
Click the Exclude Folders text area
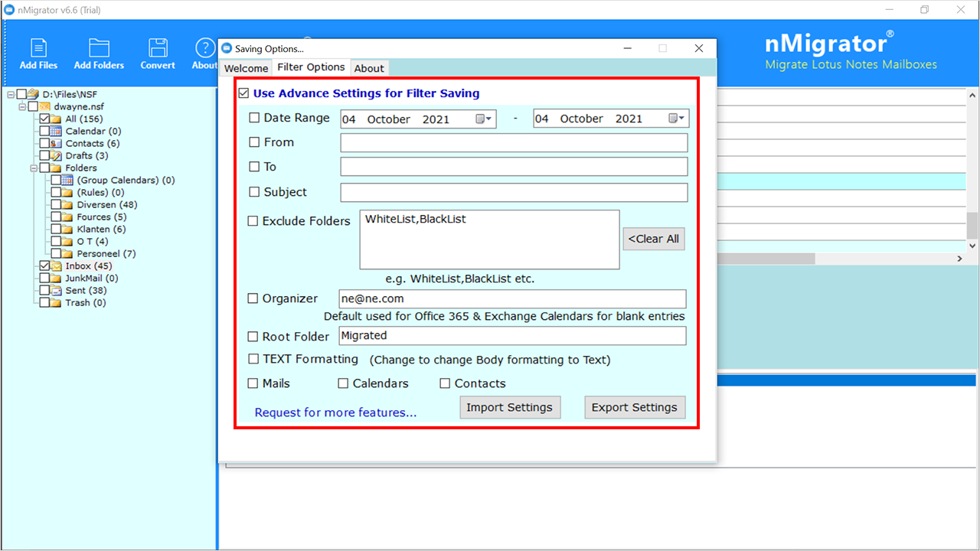[489, 240]
